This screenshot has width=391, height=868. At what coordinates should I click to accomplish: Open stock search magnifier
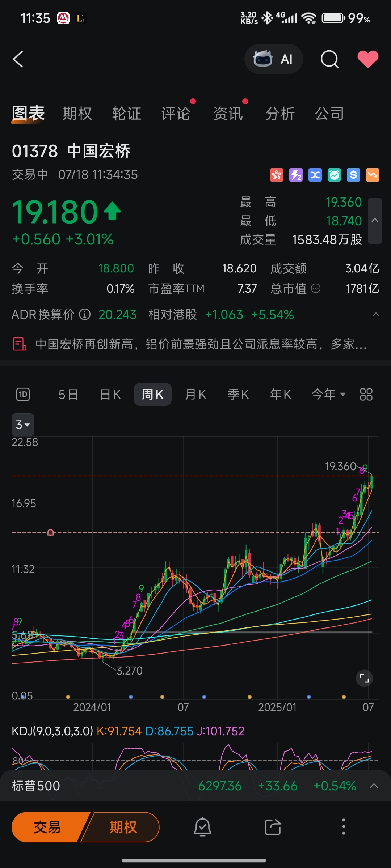pos(329,59)
